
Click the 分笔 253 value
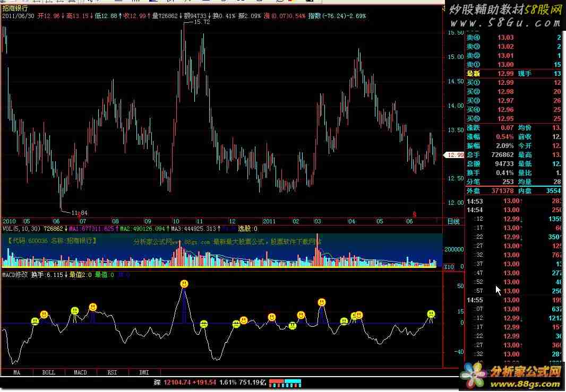click(508, 182)
